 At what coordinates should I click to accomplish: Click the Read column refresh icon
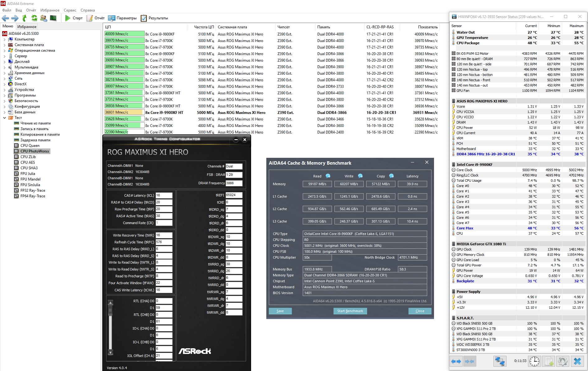click(328, 176)
